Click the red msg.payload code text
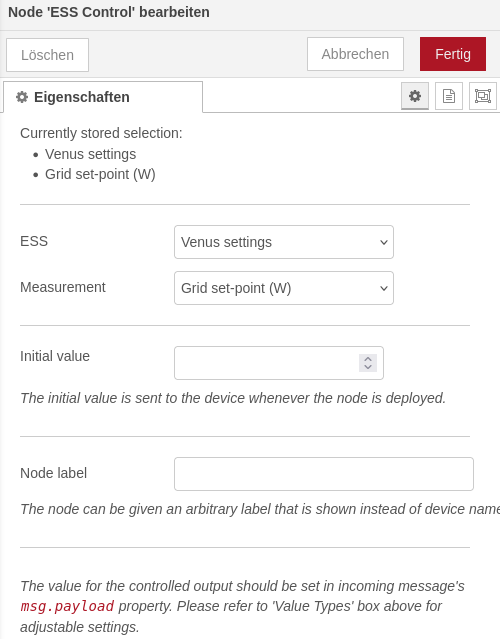The height and width of the screenshot is (639, 500). click(67, 606)
